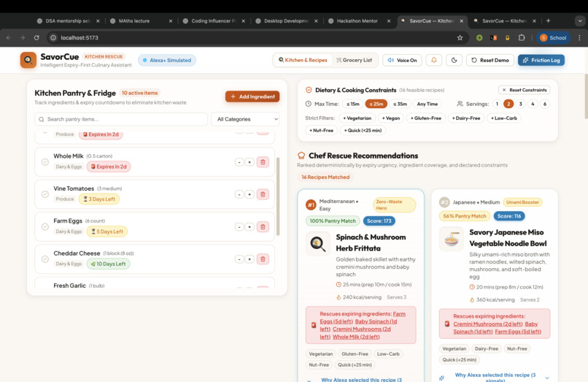Switch to MAths lecture browser tab

134,21
